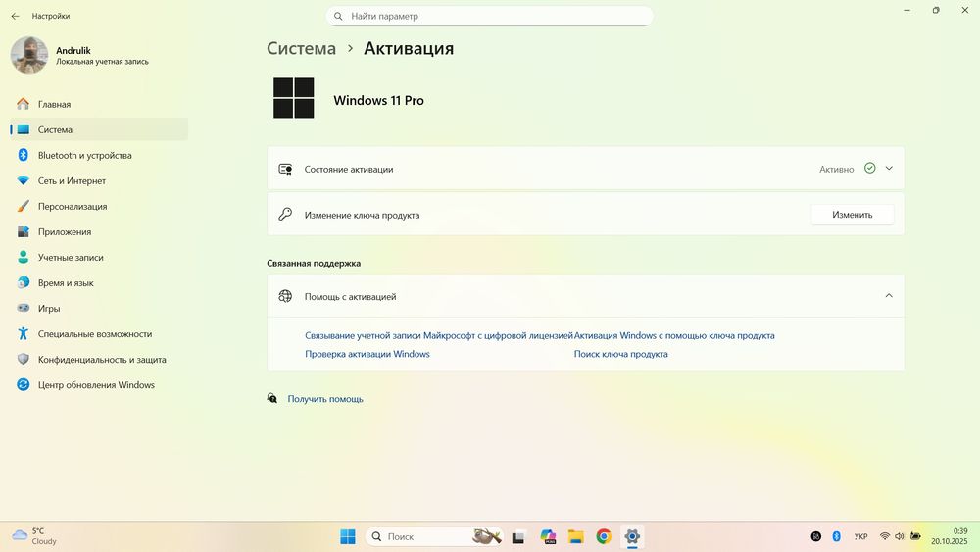Click the Settings gear taskbar icon
The height and width of the screenshot is (552, 980).
tap(632, 536)
